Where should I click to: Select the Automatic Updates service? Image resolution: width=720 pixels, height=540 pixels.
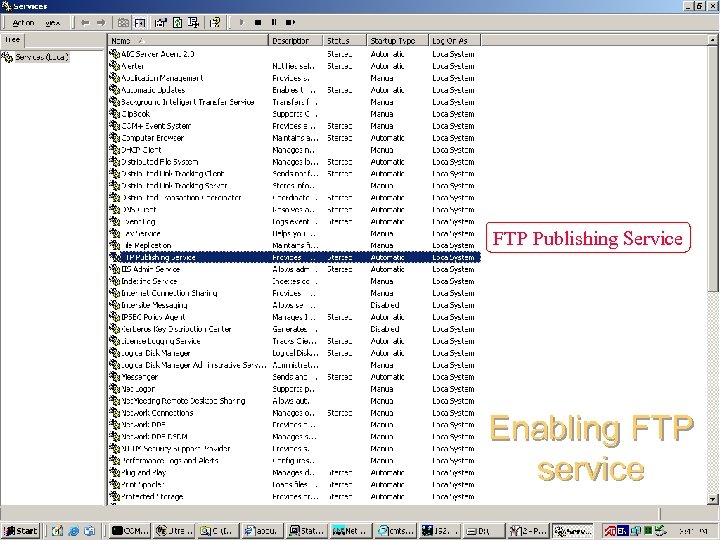point(295,90)
